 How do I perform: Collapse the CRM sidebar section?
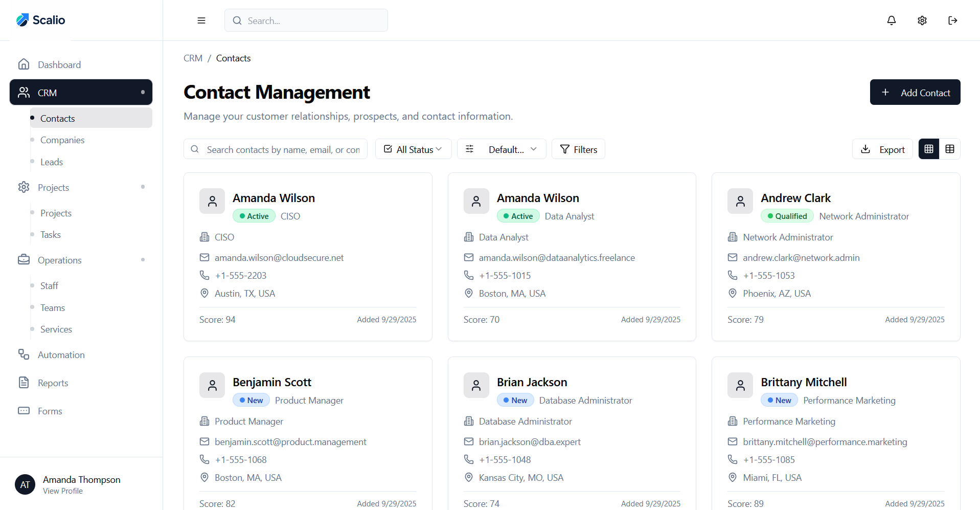[x=81, y=93]
